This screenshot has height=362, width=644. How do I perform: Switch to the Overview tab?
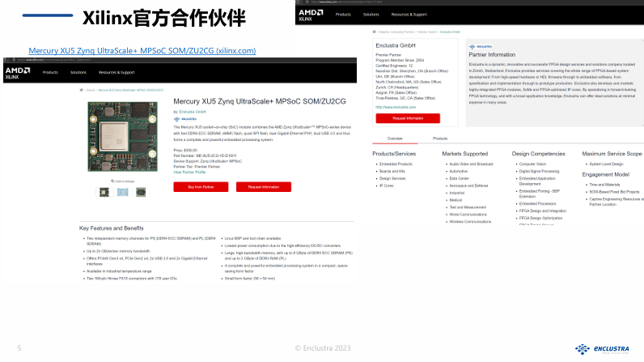tap(395, 138)
